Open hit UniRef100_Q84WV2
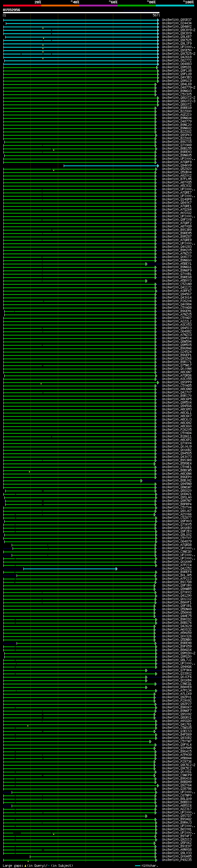The width and height of the screenshot is (197, 868). pos(177,26)
